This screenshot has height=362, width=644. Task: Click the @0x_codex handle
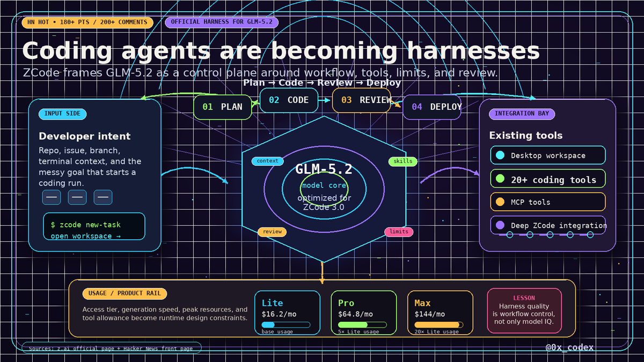(x=570, y=348)
